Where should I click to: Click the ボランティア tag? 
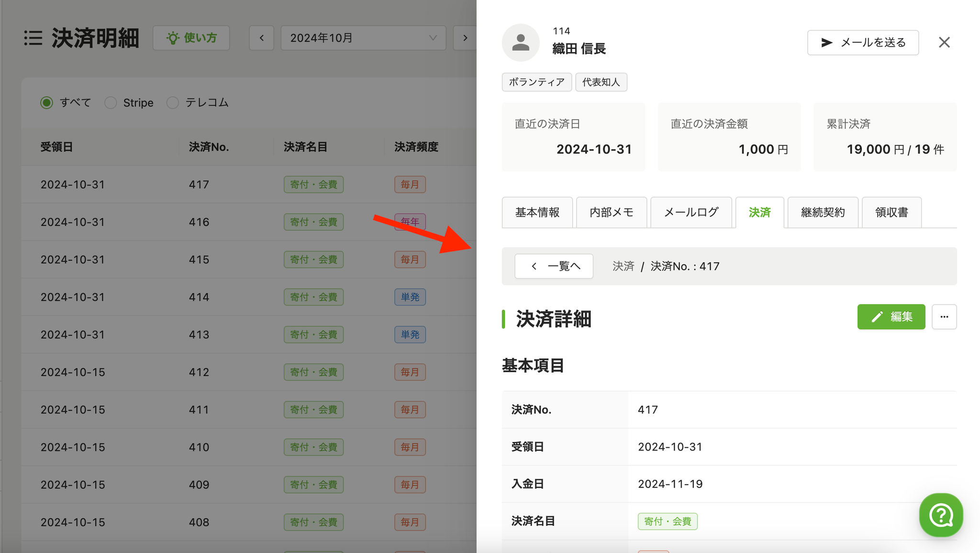tap(536, 82)
